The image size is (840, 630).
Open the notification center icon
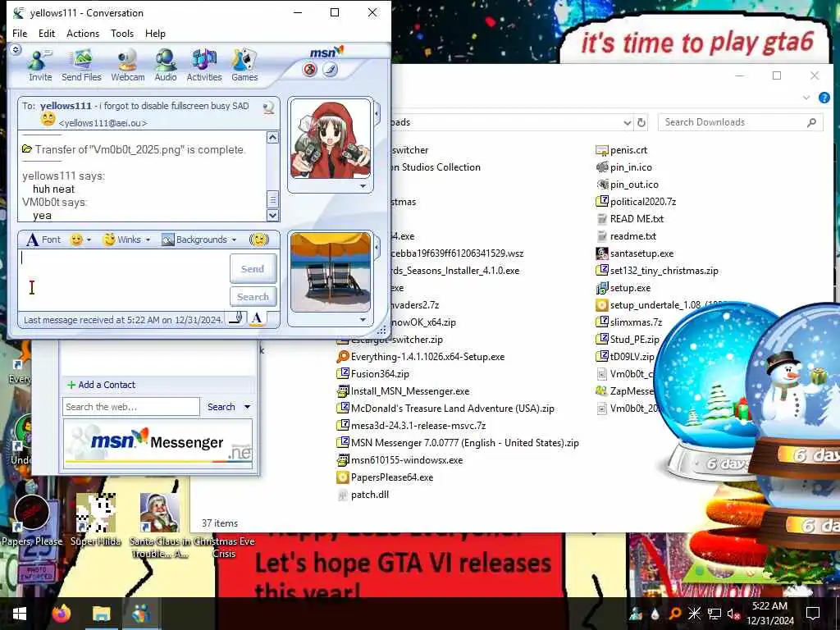[813, 614]
